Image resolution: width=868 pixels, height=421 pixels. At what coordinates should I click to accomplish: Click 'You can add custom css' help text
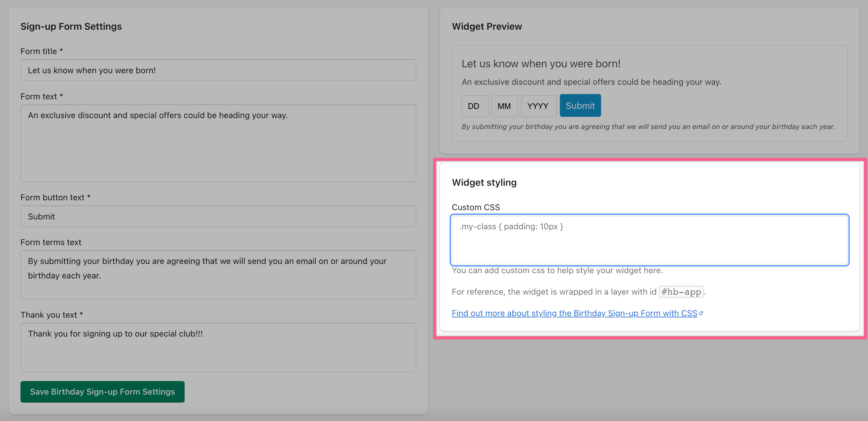[x=557, y=270]
